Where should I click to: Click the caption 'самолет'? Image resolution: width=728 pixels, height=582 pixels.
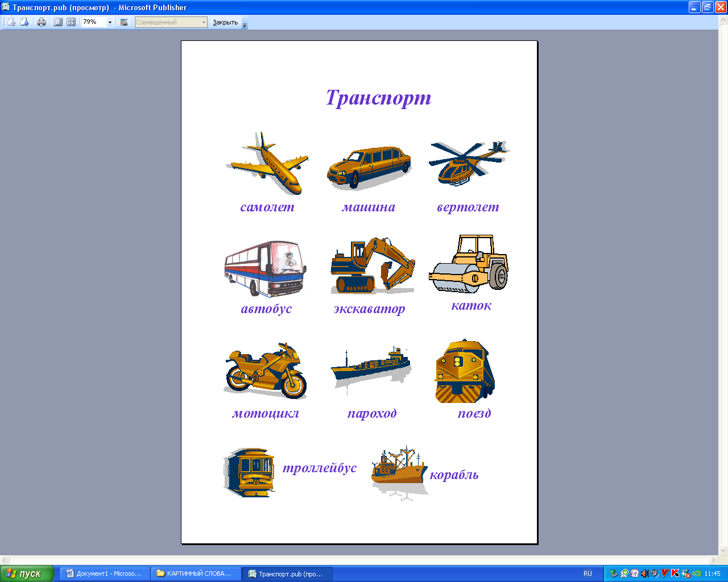[x=267, y=207]
